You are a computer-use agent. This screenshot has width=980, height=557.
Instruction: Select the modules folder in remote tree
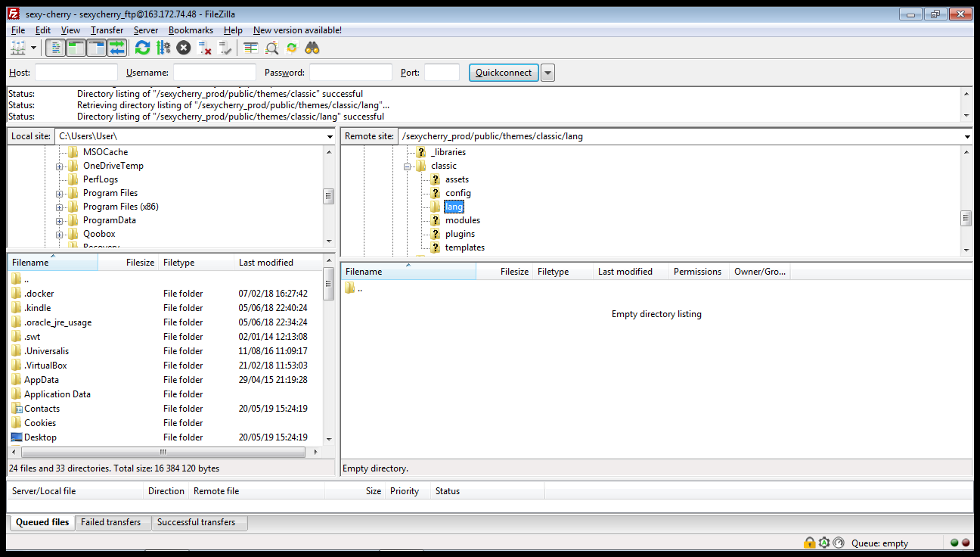[462, 220]
